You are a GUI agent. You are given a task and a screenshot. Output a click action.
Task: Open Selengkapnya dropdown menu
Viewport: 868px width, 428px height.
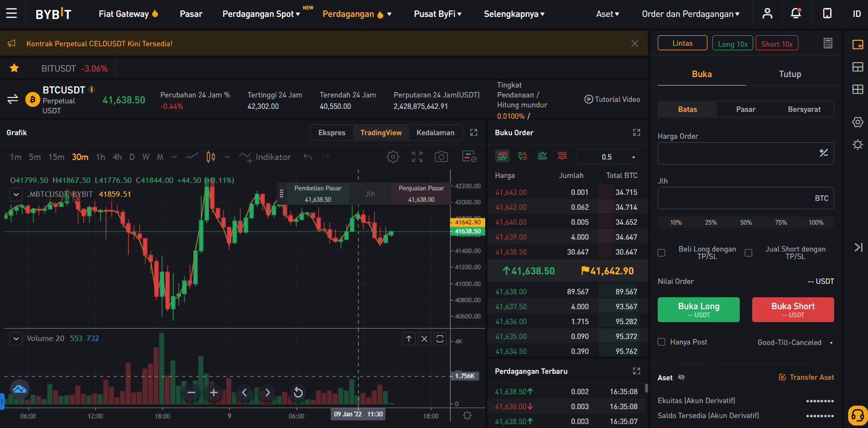pos(514,14)
